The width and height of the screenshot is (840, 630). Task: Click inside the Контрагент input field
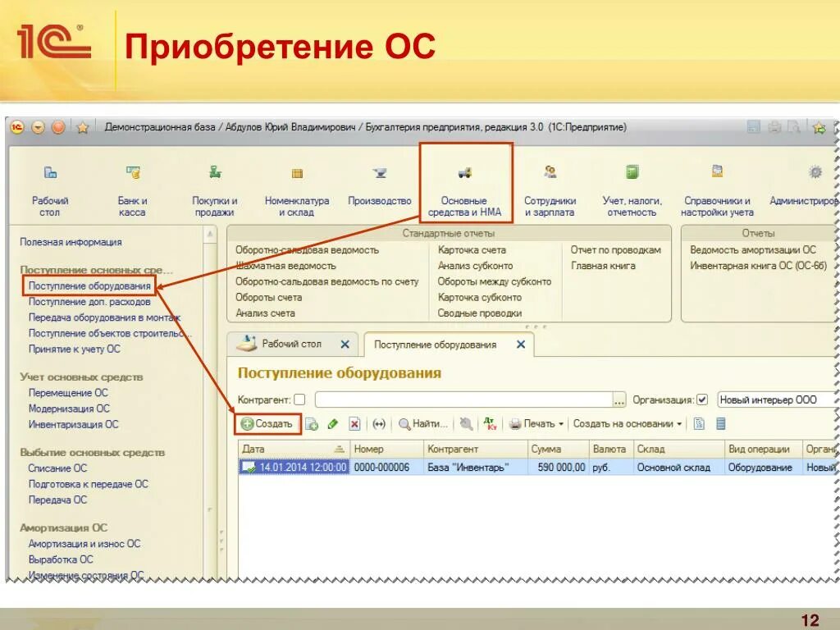point(464,400)
